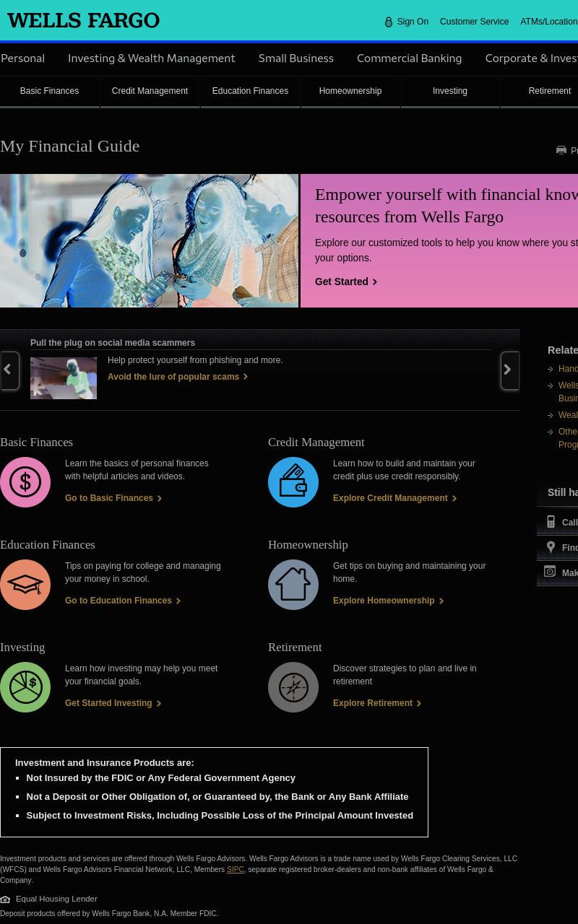Click the couple hero banner image

coord(149,240)
